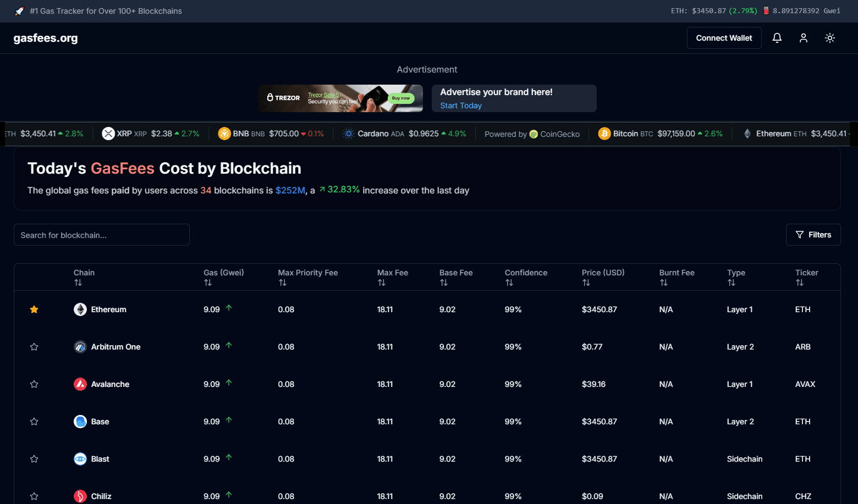Click the rocket icon in top banner
Image resolution: width=858 pixels, height=504 pixels.
[19, 11]
